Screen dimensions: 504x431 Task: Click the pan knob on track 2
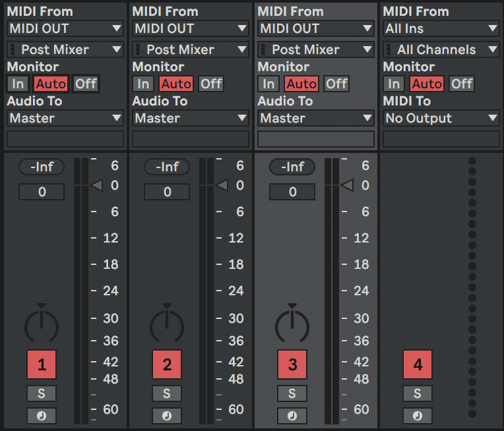167,325
